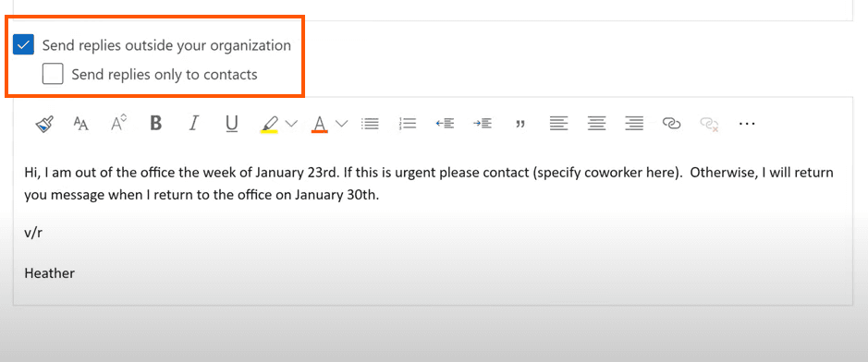Open more formatting options ellipsis
The width and height of the screenshot is (868, 362).
pos(747,124)
